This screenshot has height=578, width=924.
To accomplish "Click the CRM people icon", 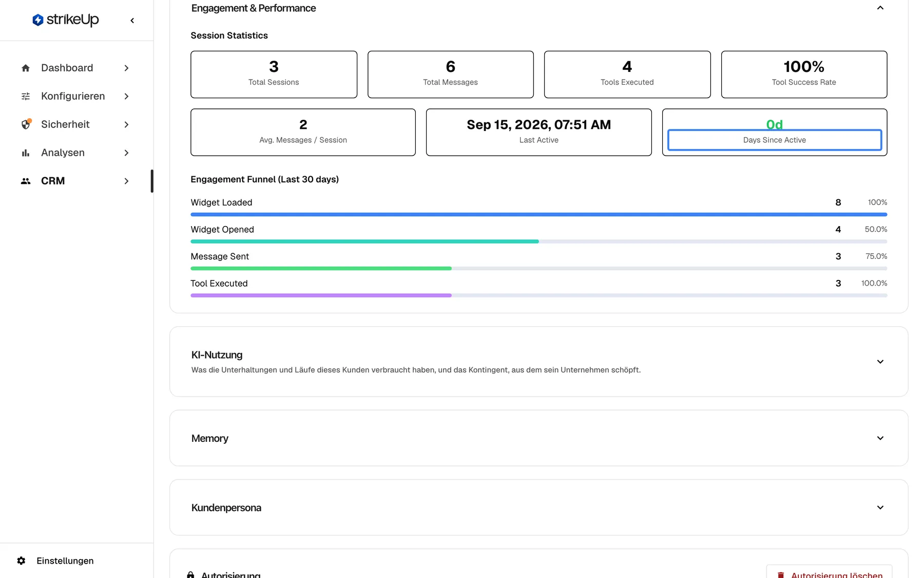I will (26, 181).
